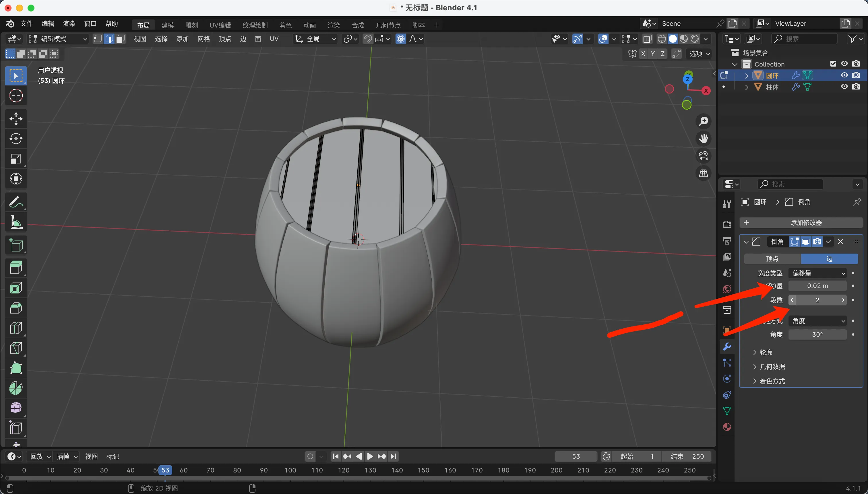Open the Material properties tab
Viewport: 868px width, 494px height.
point(727,427)
